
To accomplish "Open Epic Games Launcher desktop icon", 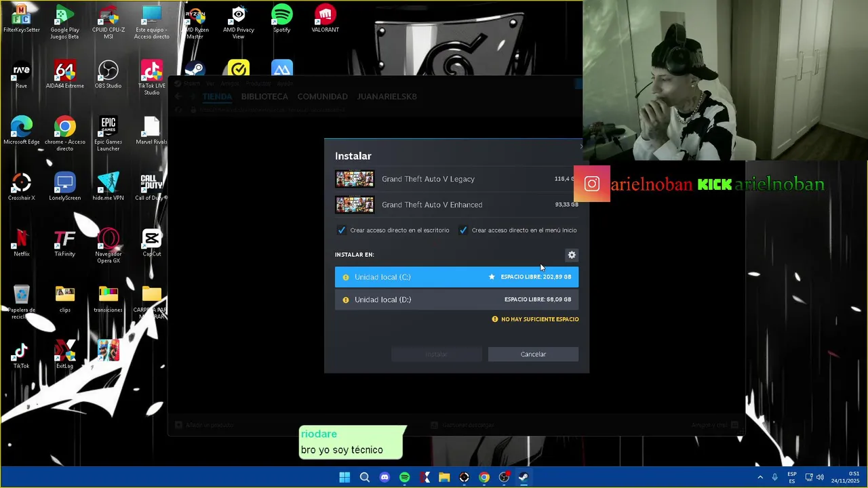I will 108,134.
